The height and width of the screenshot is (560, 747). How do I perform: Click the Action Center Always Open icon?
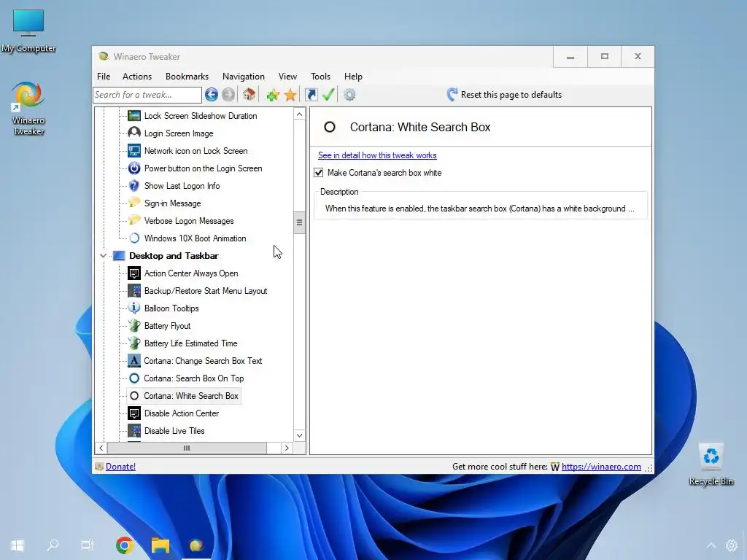click(x=134, y=273)
